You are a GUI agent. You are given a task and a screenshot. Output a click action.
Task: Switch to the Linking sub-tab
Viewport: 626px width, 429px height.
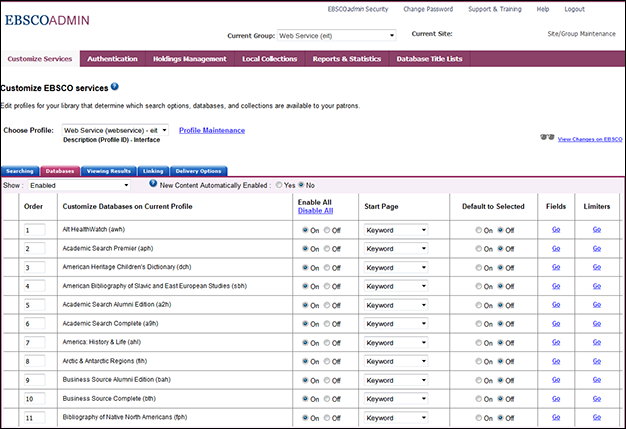153,171
